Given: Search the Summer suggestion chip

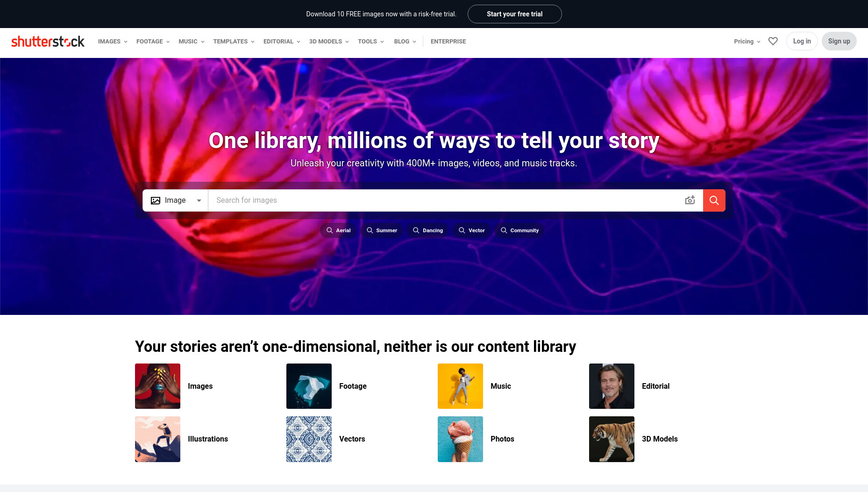Looking at the screenshot, I should point(382,230).
